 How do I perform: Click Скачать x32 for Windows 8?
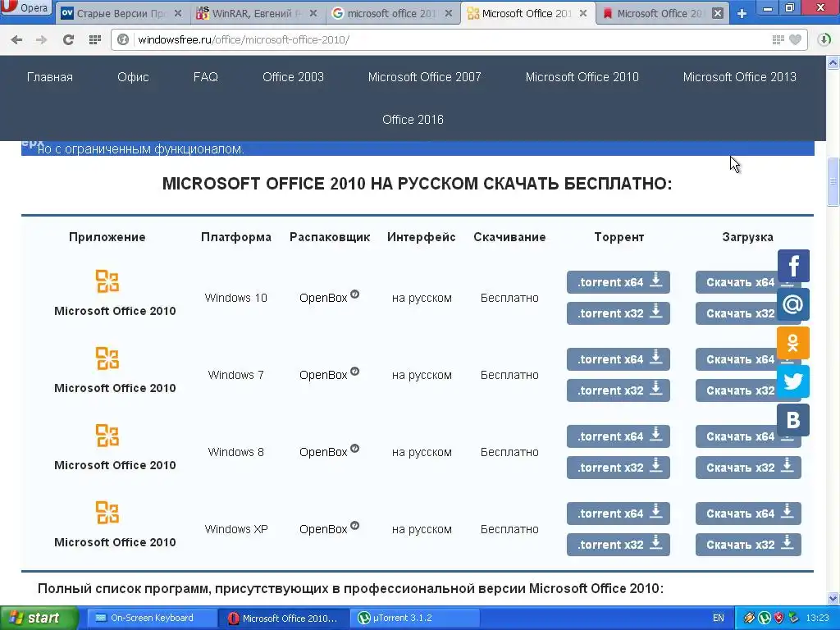[x=748, y=468]
